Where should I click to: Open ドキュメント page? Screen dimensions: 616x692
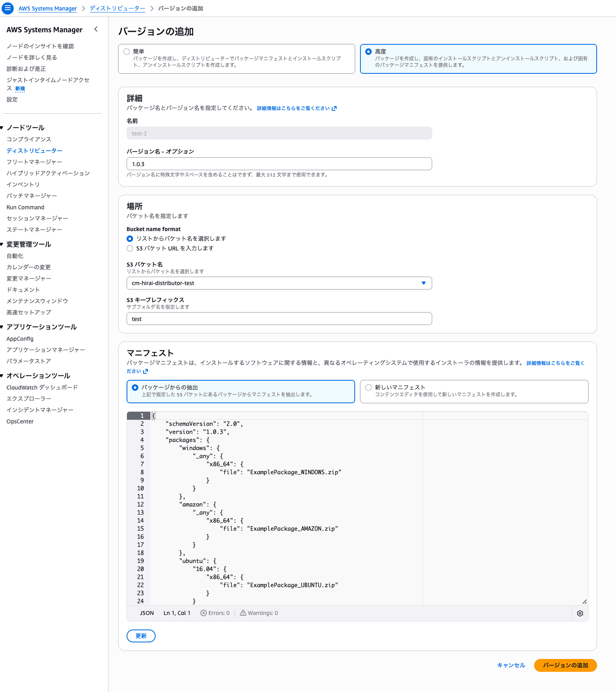23,290
